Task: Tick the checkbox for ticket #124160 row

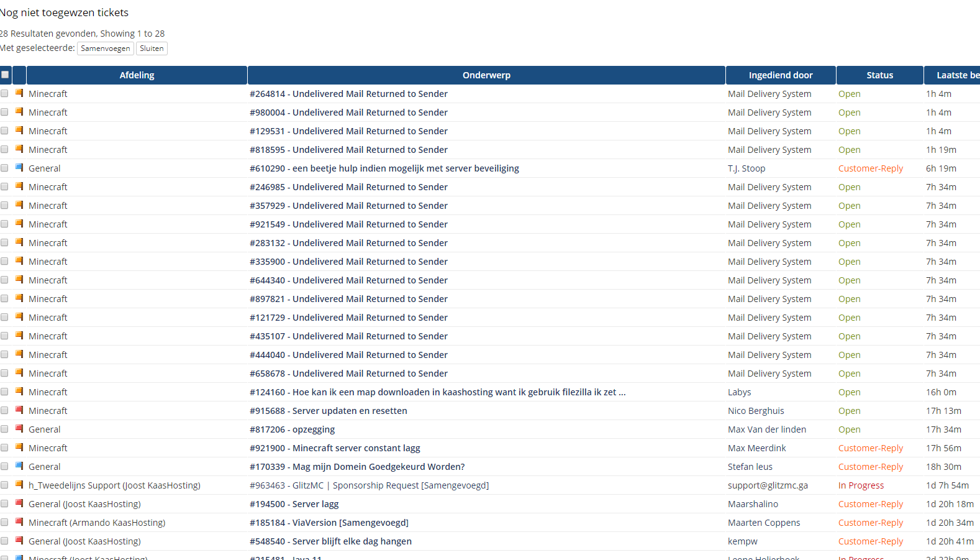Action: tap(4, 392)
